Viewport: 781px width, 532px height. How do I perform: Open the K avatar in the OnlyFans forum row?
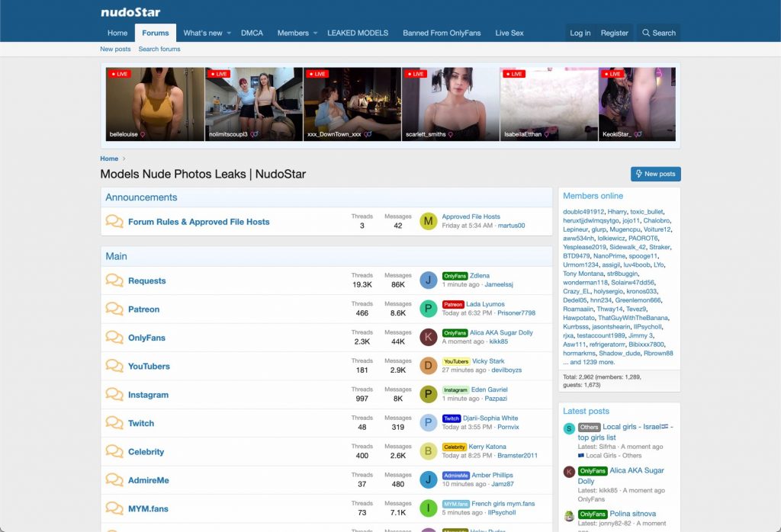click(x=429, y=337)
